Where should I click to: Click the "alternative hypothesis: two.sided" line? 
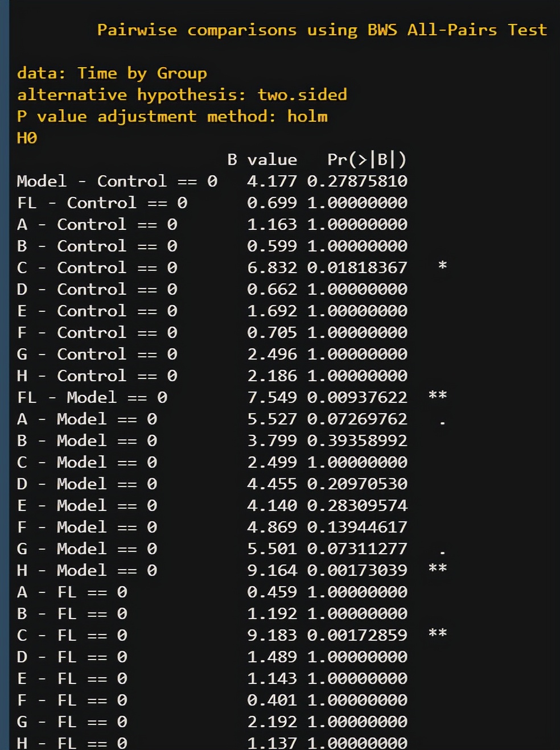182,95
